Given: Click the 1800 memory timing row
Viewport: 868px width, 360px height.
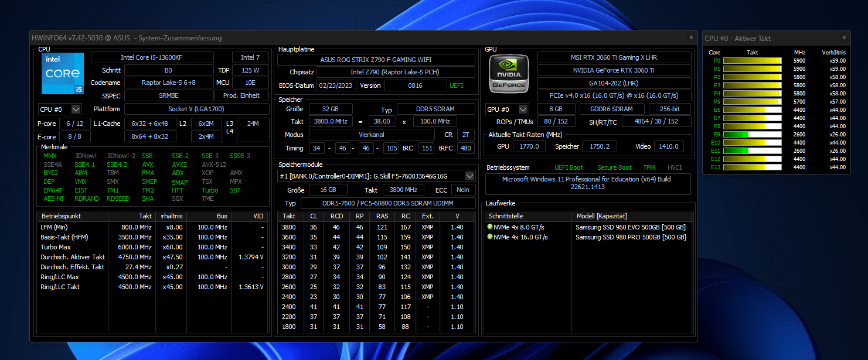Looking at the screenshot, I should pos(376,327).
